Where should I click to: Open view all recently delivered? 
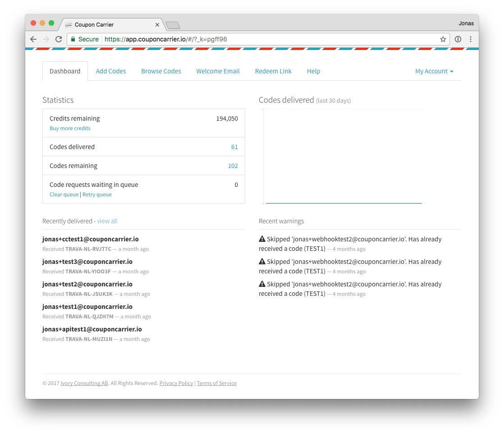(107, 221)
